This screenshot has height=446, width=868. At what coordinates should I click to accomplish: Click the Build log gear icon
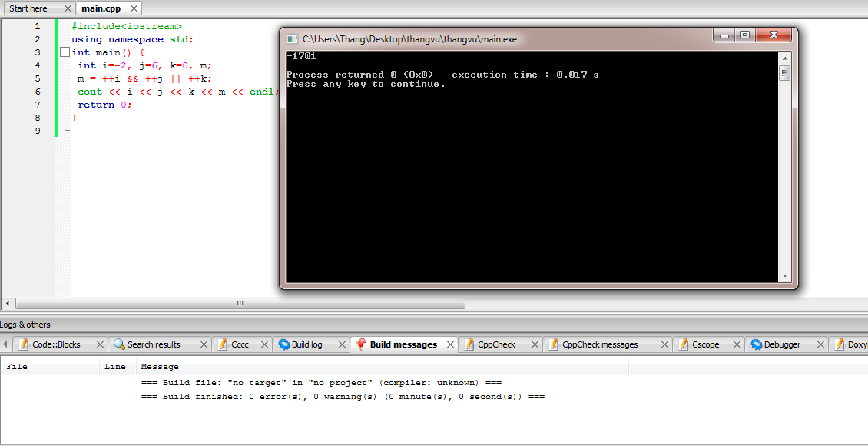pos(284,344)
